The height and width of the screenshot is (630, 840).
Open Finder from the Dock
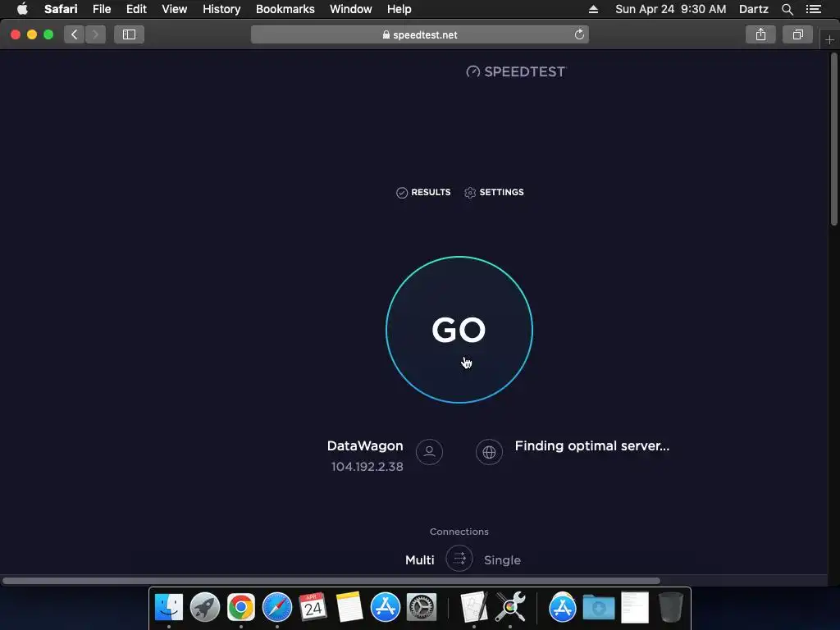tap(169, 607)
